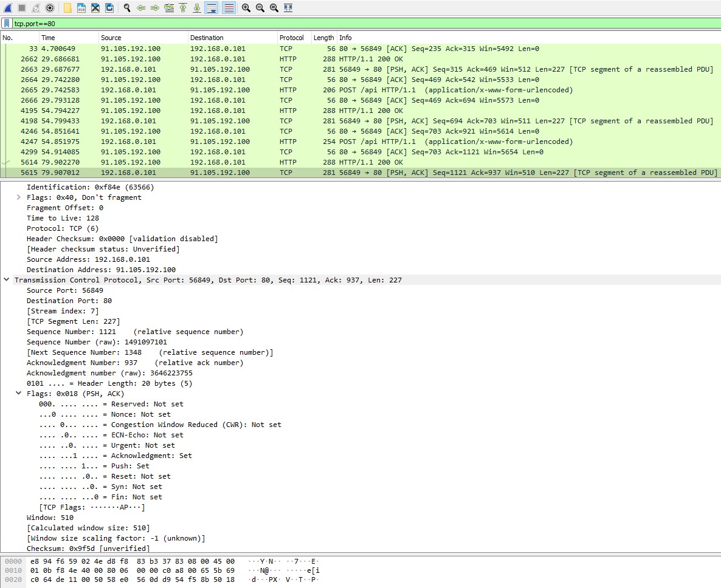Collapse the Flags: 0x018 (PSH, ACK) node

18,394
